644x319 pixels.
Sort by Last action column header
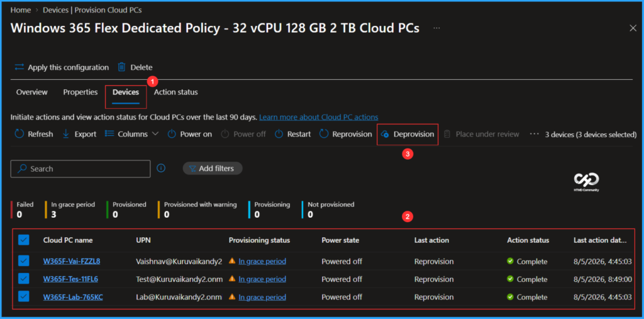point(431,240)
